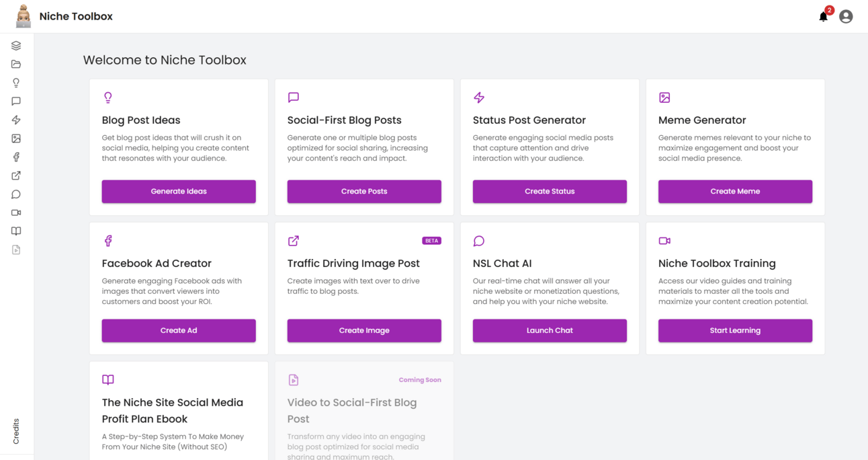Click the Start Learning button
The image size is (868, 460).
[x=735, y=330]
